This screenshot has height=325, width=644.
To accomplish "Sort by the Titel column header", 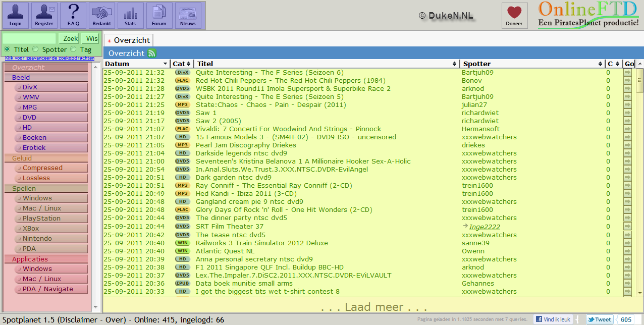I will coord(327,64).
